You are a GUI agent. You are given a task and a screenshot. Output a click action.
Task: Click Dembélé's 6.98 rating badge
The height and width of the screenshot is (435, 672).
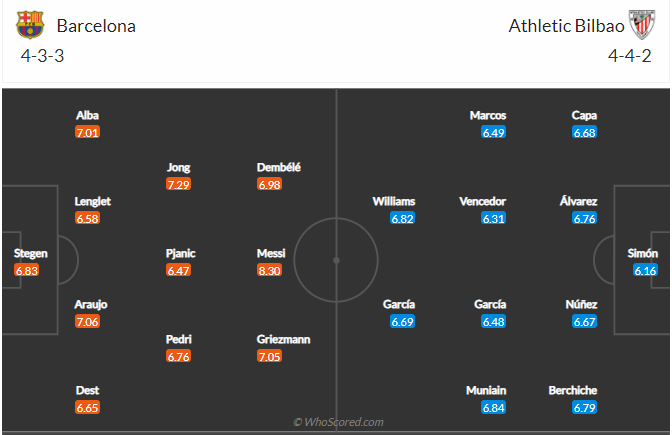pos(270,184)
